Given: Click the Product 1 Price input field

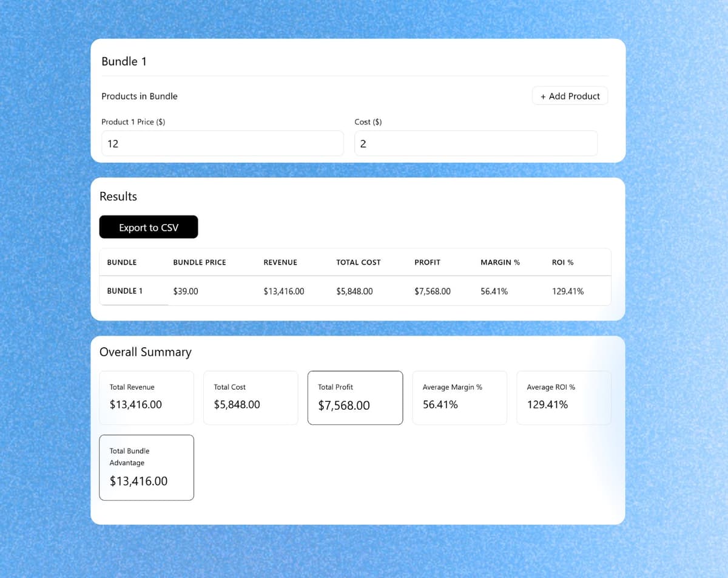Looking at the screenshot, I should (x=222, y=143).
